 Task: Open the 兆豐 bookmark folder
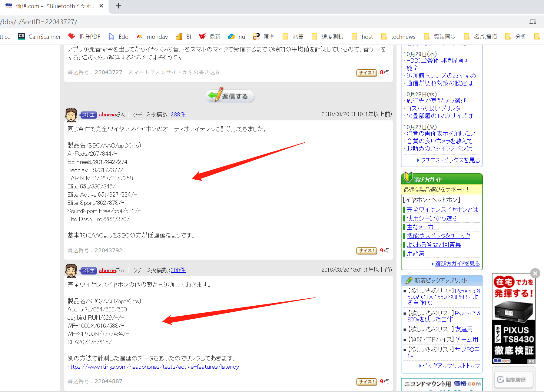(293, 37)
